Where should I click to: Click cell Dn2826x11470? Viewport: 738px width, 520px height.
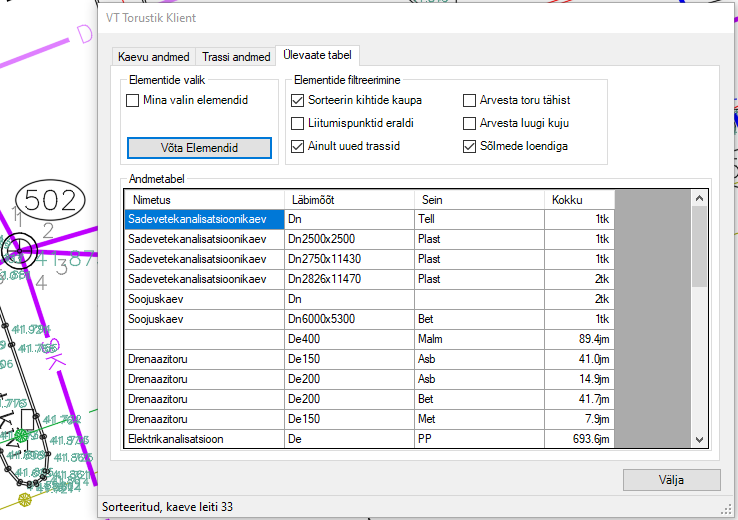click(x=349, y=279)
